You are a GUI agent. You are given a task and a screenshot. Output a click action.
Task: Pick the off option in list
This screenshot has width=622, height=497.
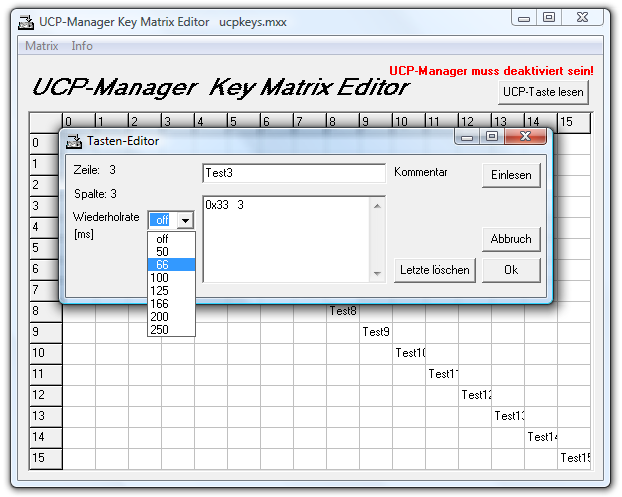[162, 239]
